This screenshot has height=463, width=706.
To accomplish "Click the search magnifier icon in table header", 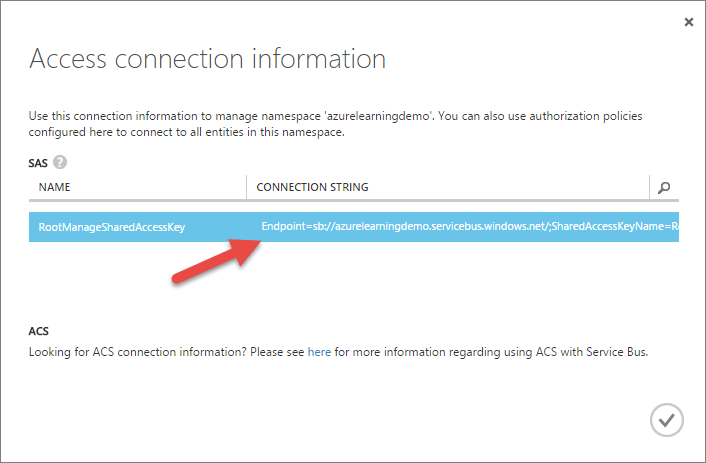I will click(x=664, y=187).
